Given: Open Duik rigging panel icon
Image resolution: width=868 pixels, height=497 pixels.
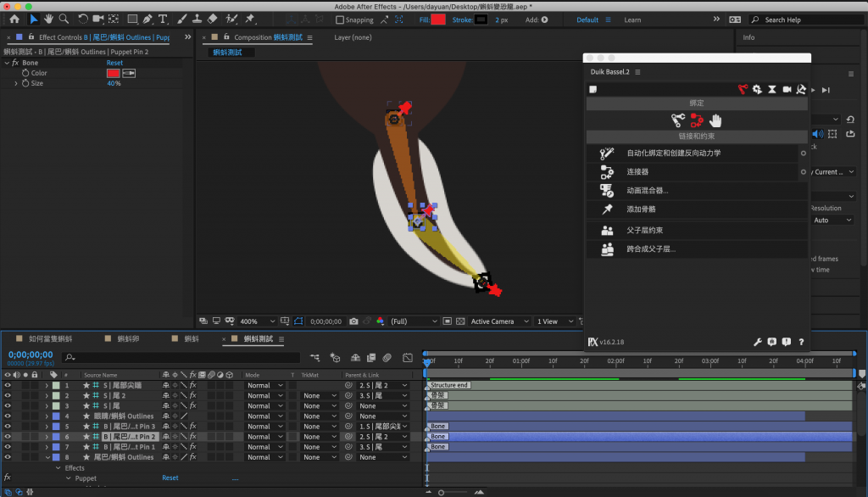Looking at the screenshot, I should [743, 89].
